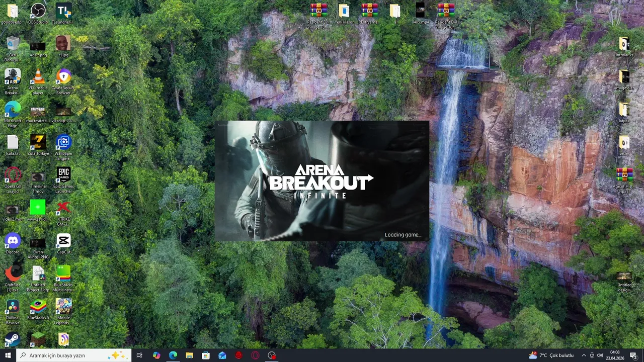
Task: Select the Untitled design image file
Action: coord(624,281)
